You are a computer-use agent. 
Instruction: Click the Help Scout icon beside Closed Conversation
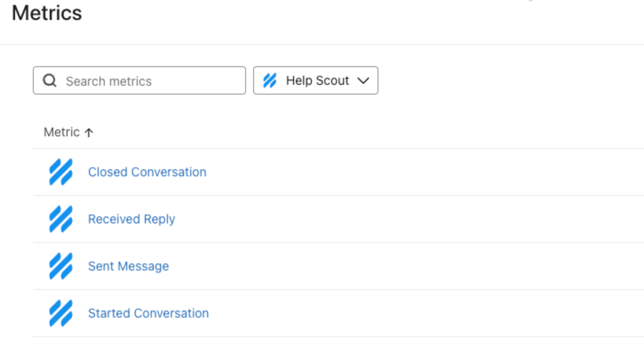click(61, 172)
